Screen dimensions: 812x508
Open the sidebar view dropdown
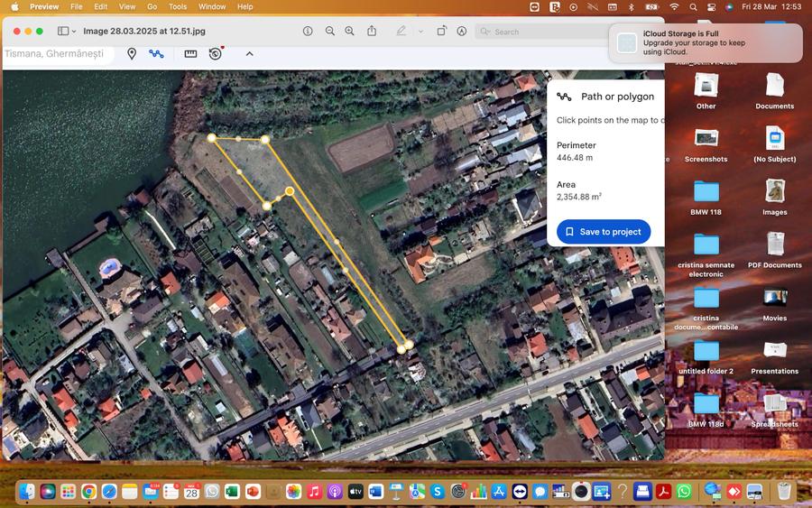point(66,31)
